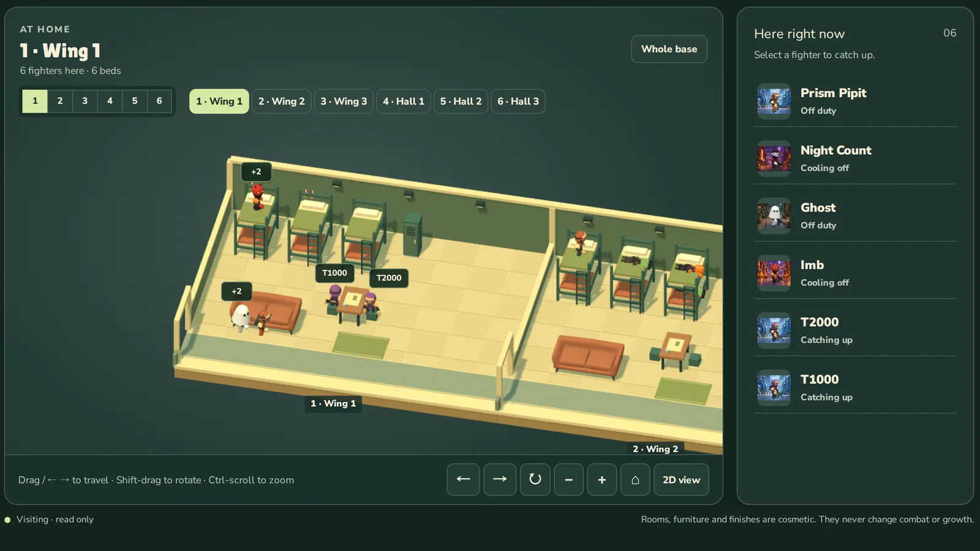The height and width of the screenshot is (551, 980).
Task: Click the table in Wing 2
Action: click(676, 350)
